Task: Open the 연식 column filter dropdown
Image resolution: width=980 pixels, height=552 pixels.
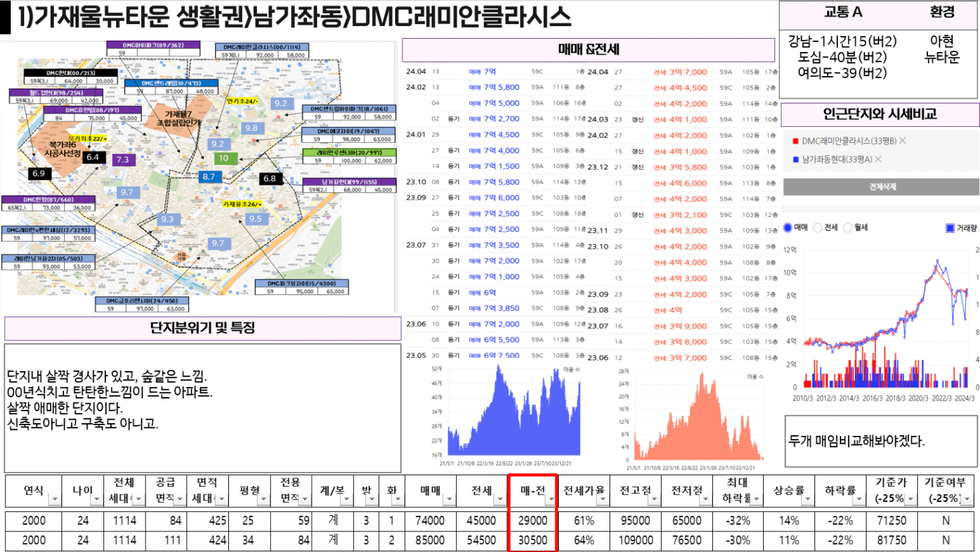Action: coord(55,499)
